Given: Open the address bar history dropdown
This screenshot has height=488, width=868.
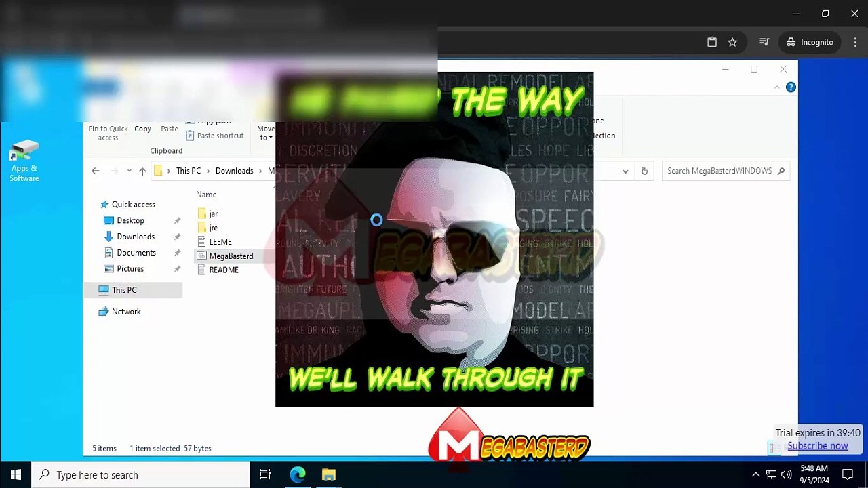Looking at the screenshot, I should [625, 171].
